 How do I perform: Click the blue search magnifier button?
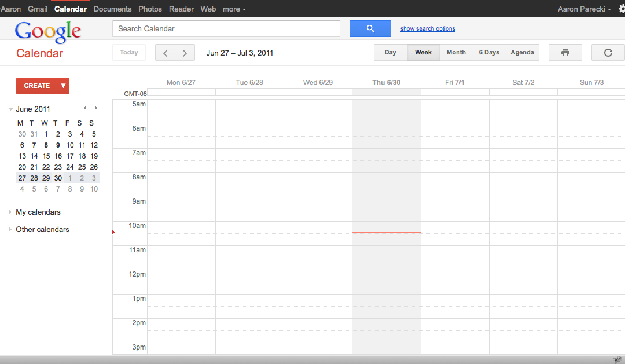pyautogui.click(x=370, y=29)
